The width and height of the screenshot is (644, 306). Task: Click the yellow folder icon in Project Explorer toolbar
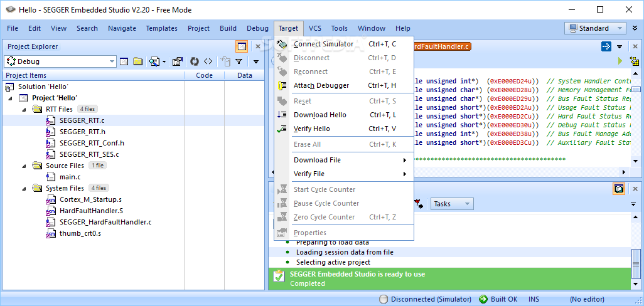click(137, 61)
